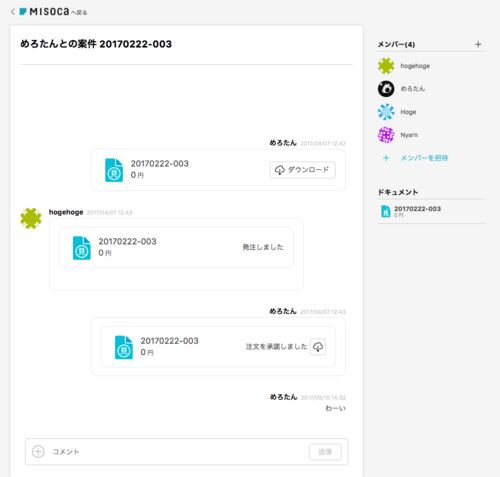The image size is (500, 477).
Task: Select Hoge avatar in member list
Action: point(386,112)
